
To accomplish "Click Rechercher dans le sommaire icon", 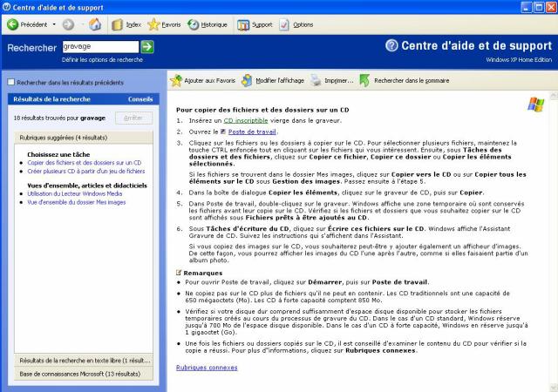I will click(364, 81).
